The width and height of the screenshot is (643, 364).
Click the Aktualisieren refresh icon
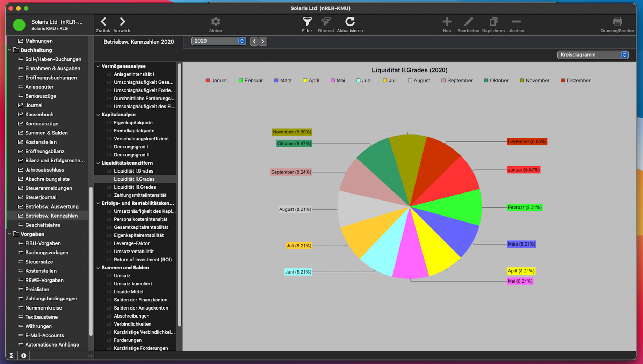(349, 22)
